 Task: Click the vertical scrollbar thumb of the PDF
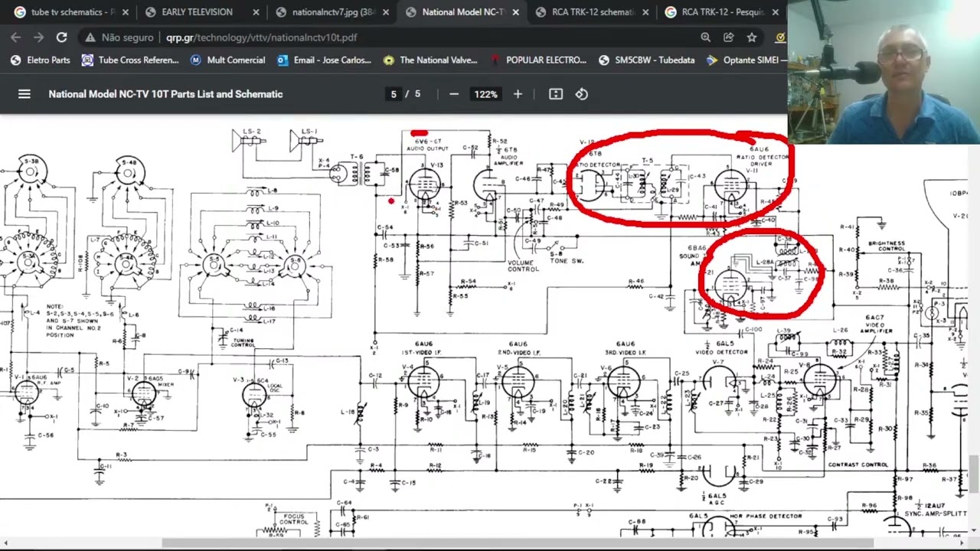point(974,474)
